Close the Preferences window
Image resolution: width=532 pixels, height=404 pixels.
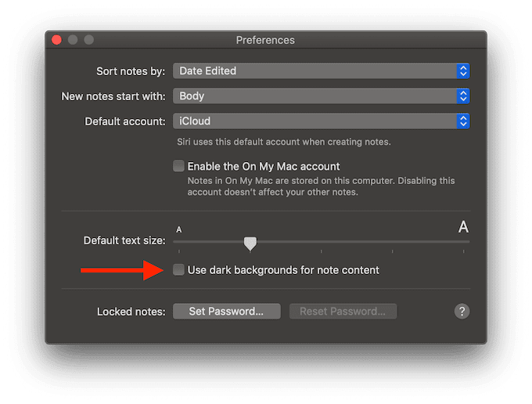pos(56,40)
